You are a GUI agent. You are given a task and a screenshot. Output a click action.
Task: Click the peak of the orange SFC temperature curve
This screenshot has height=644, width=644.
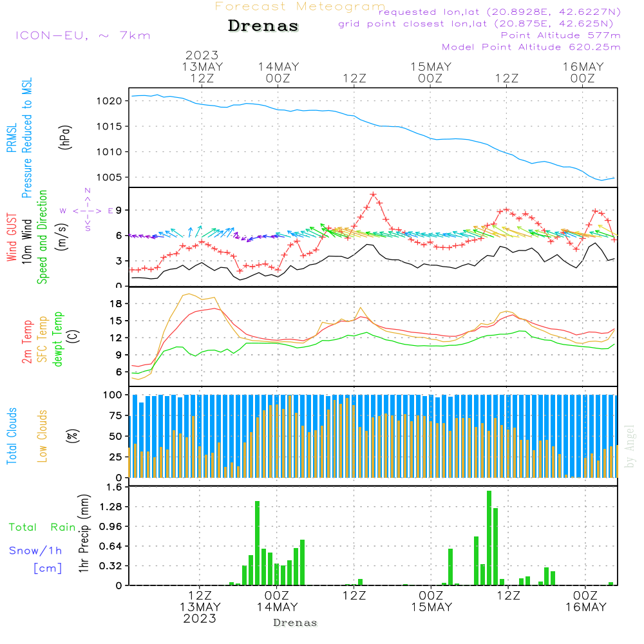click(189, 294)
